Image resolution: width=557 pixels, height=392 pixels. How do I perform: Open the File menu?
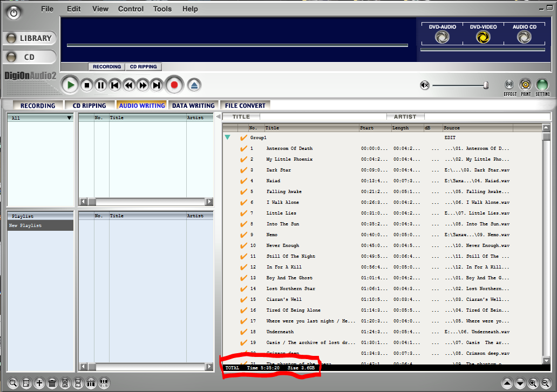[x=47, y=9]
